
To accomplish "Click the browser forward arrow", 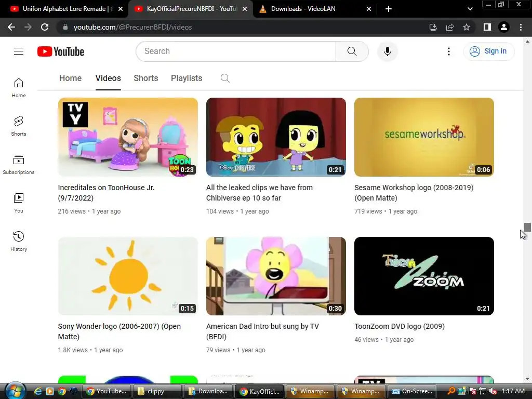I will pos(28,27).
